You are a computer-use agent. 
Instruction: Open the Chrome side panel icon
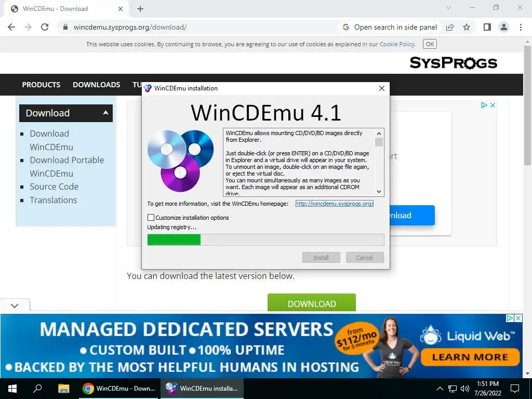tap(487, 27)
